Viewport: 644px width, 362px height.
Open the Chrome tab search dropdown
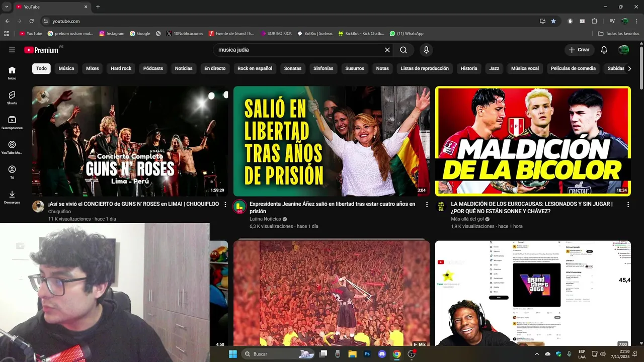tap(7, 7)
